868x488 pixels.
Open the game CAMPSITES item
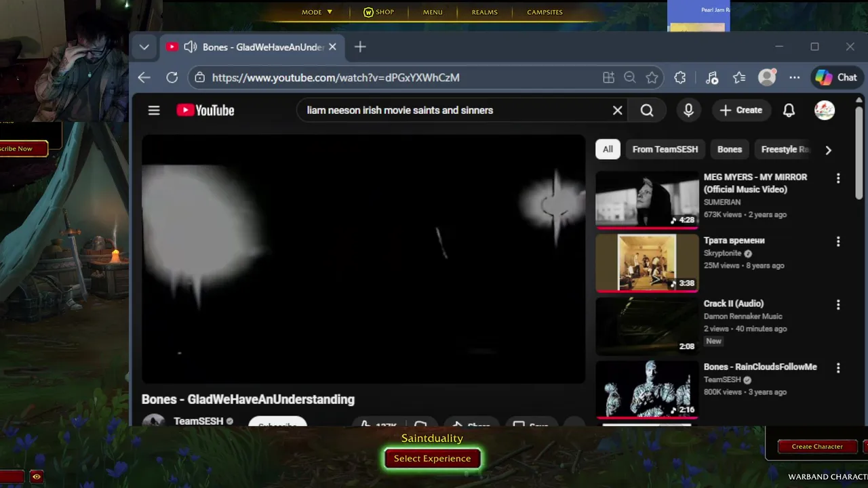[x=545, y=12]
